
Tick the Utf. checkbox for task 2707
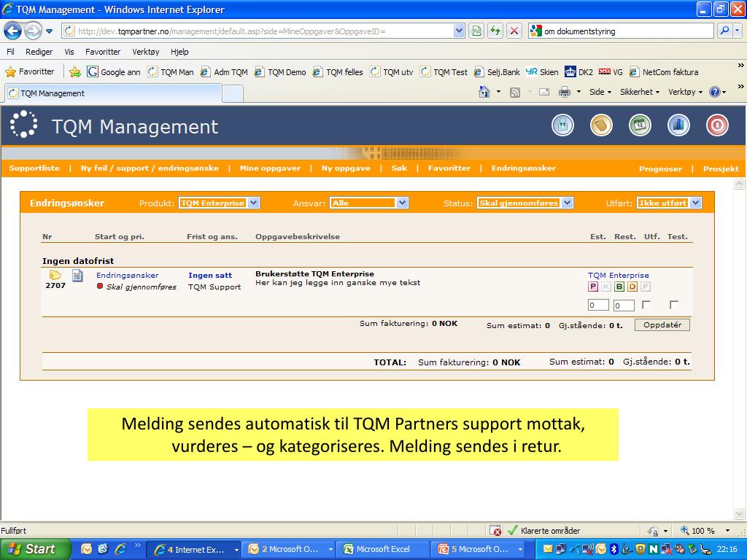646,305
